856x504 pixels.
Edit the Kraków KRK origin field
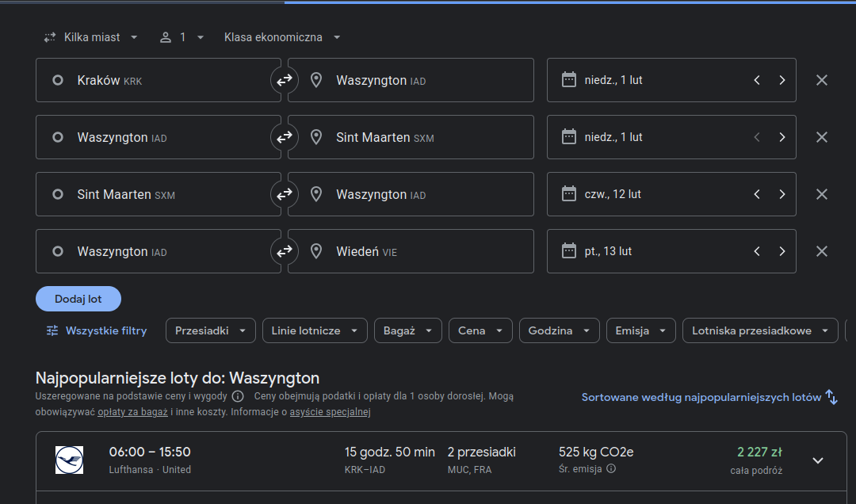(159, 80)
